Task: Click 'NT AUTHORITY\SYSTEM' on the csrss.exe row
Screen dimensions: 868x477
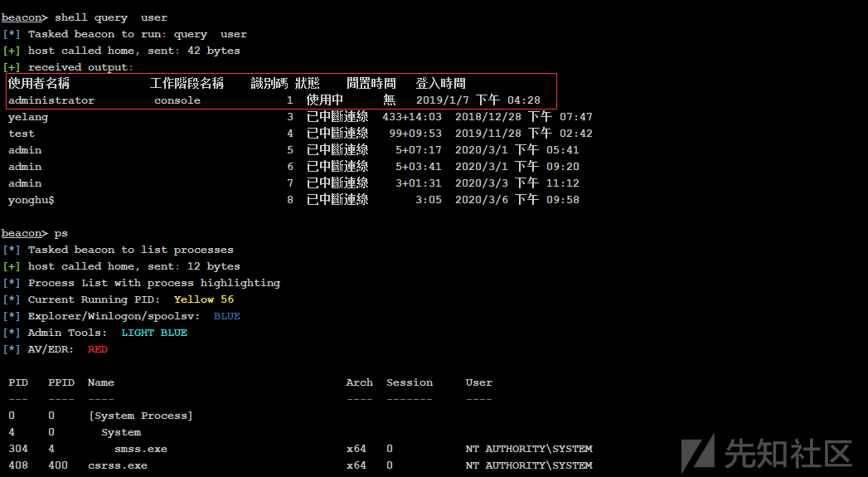Action: pyautogui.click(x=529, y=466)
